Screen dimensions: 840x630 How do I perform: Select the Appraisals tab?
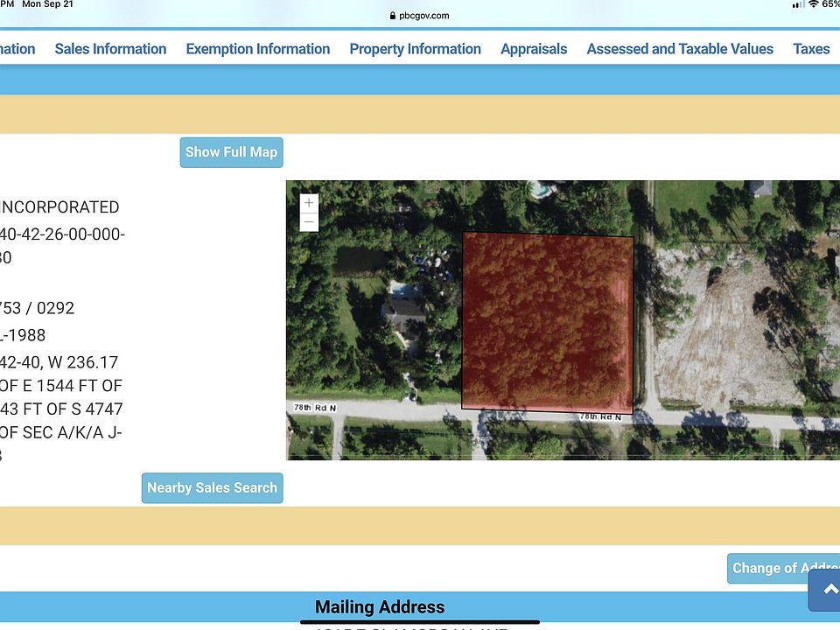[x=534, y=49]
